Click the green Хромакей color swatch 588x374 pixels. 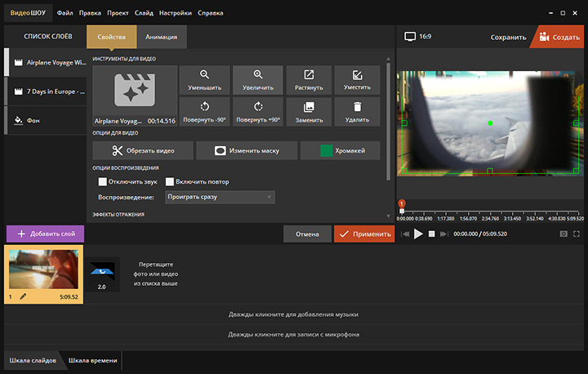tap(327, 150)
